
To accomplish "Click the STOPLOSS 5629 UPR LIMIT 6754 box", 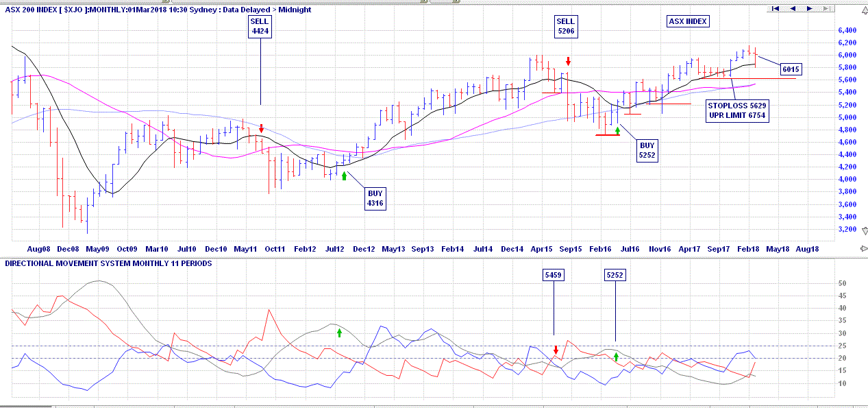I will (737, 111).
